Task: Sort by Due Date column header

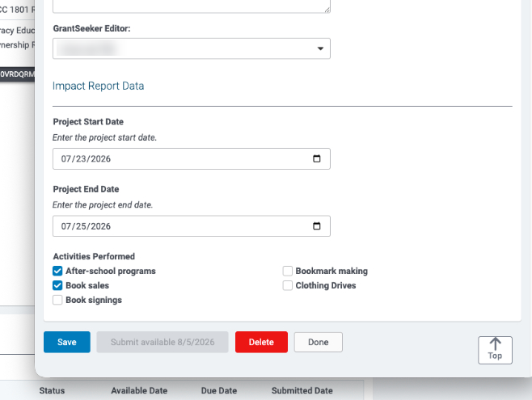Action: (x=219, y=390)
